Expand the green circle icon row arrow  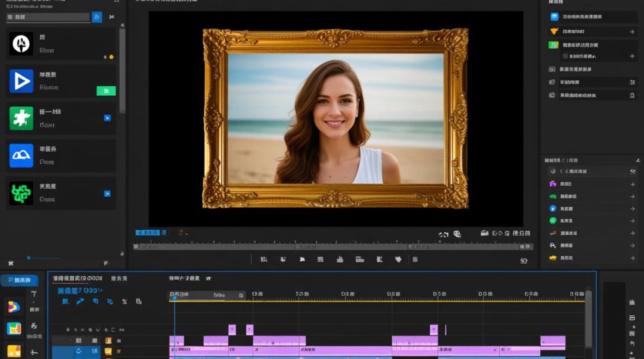pos(632,221)
